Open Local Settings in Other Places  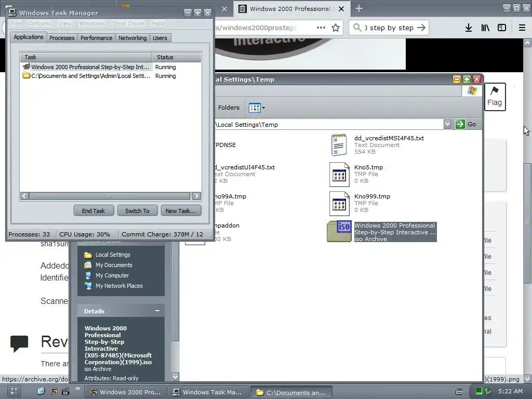(113, 255)
